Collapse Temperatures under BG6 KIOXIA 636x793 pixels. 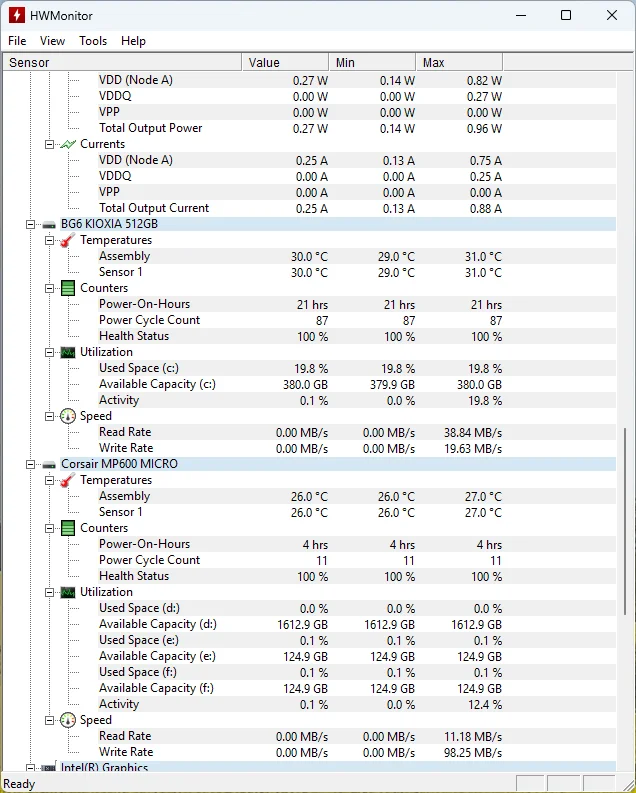pyautogui.click(x=50, y=240)
